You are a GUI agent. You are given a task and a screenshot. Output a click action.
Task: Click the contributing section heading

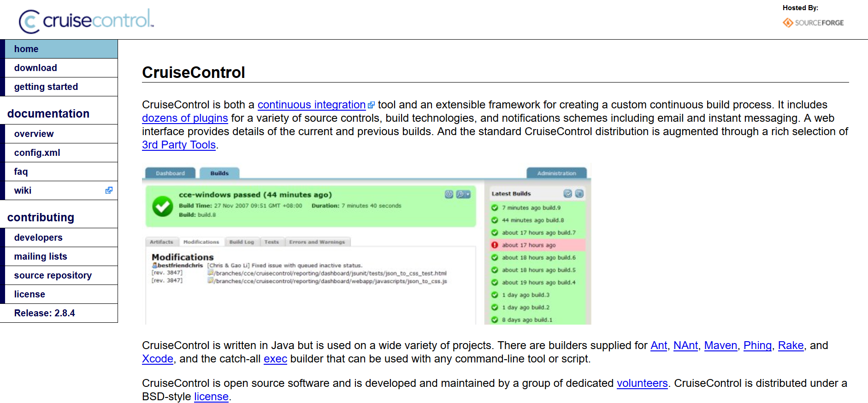coord(41,218)
